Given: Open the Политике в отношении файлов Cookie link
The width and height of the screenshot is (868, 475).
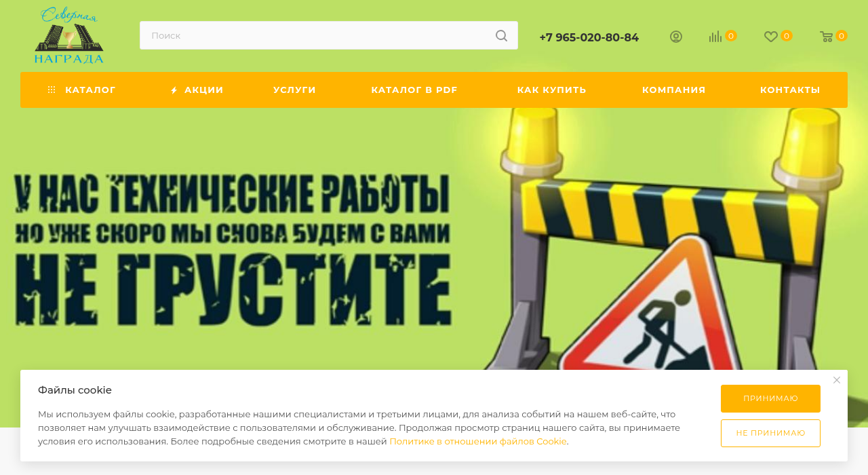Looking at the screenshot, I should tap(478, 441).
